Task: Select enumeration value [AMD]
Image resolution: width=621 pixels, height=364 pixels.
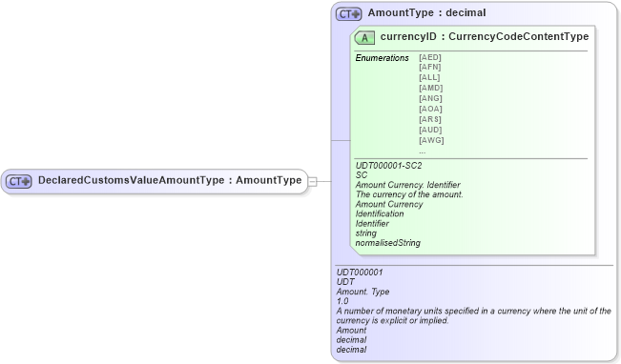Action: [x=431, y=88]
